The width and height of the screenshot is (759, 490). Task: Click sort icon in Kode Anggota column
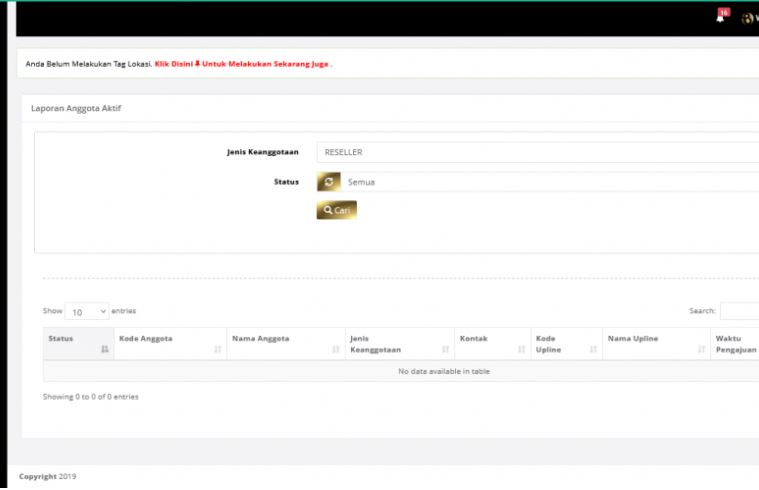coord(218,349)
